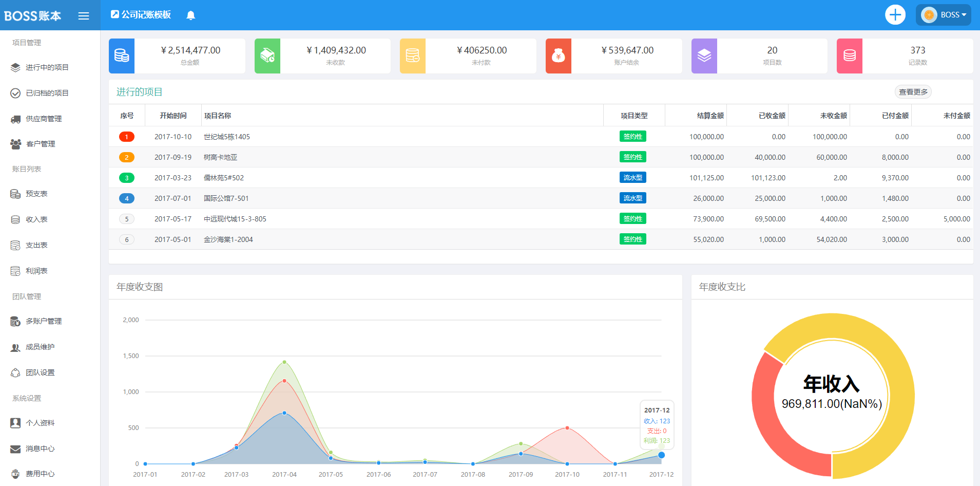
Task: Click the yellow 未付款 database icon
Action: 413,56
